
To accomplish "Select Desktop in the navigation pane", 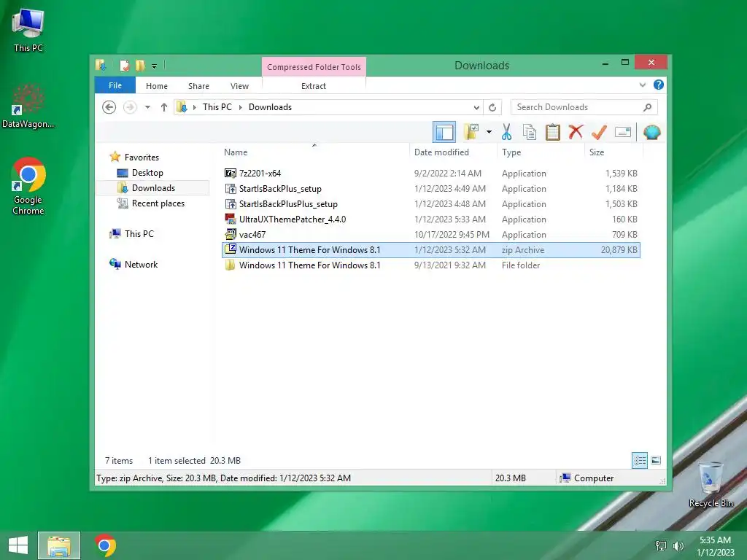I will click(x=147, y=172).
